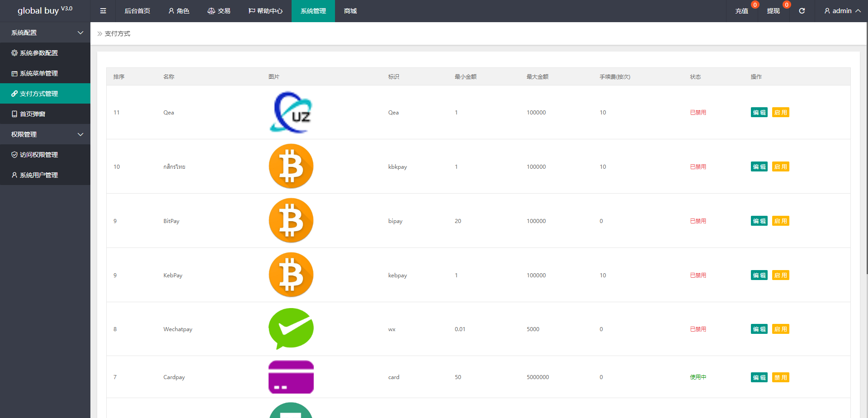This screenshot has height=418, width=868.
Task: Click the Wechatpay name cell
Action: 178,329
